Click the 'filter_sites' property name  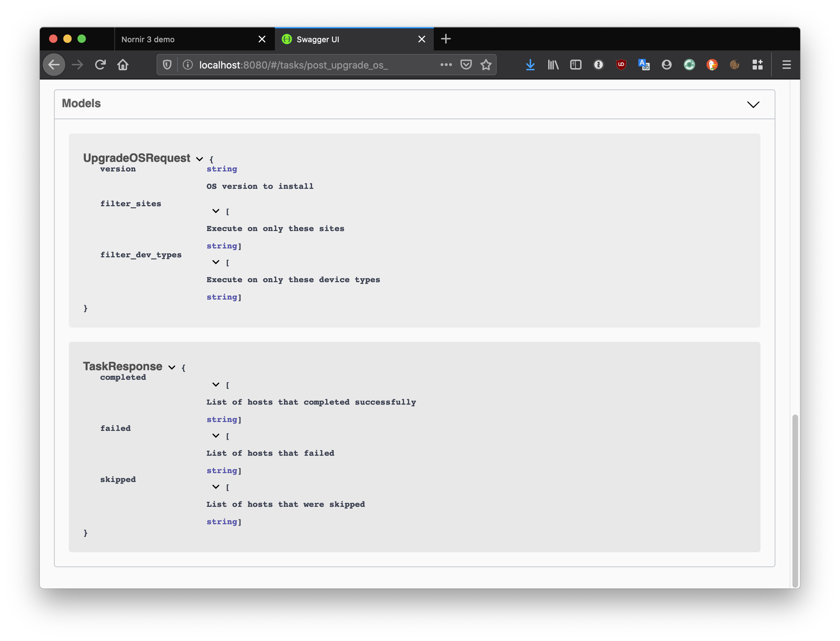coord(131,204)
